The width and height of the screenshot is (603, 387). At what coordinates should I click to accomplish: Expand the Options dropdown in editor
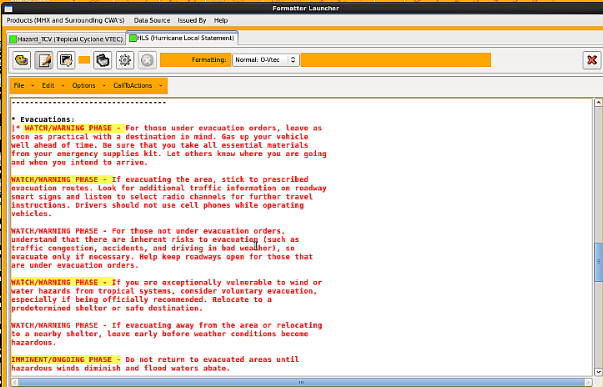coord(88,85)
